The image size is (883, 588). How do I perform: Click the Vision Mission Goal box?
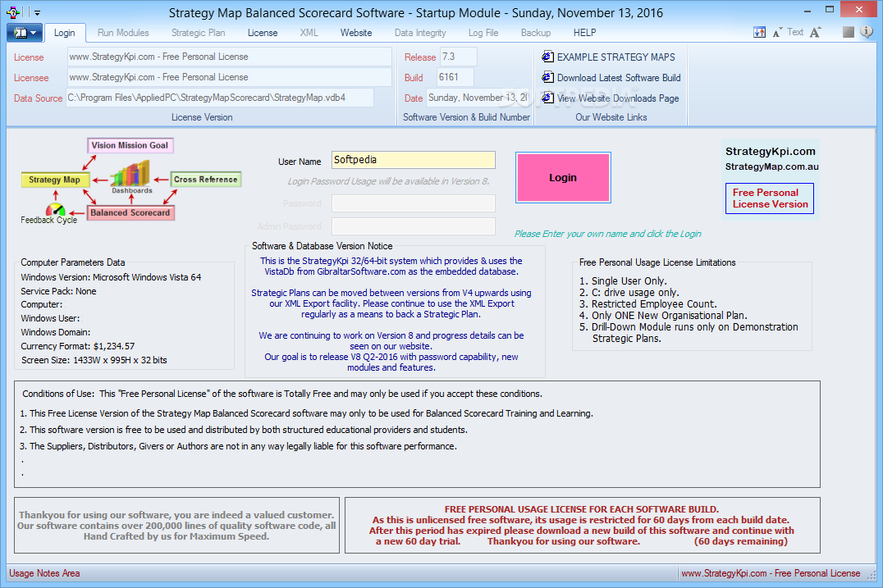tap(130, 145)
